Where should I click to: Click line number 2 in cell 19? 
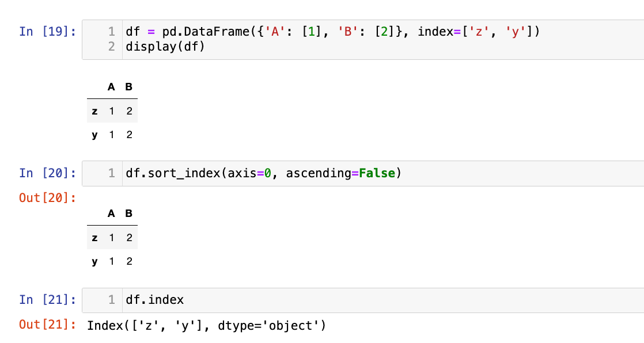(x=112, y=47)
